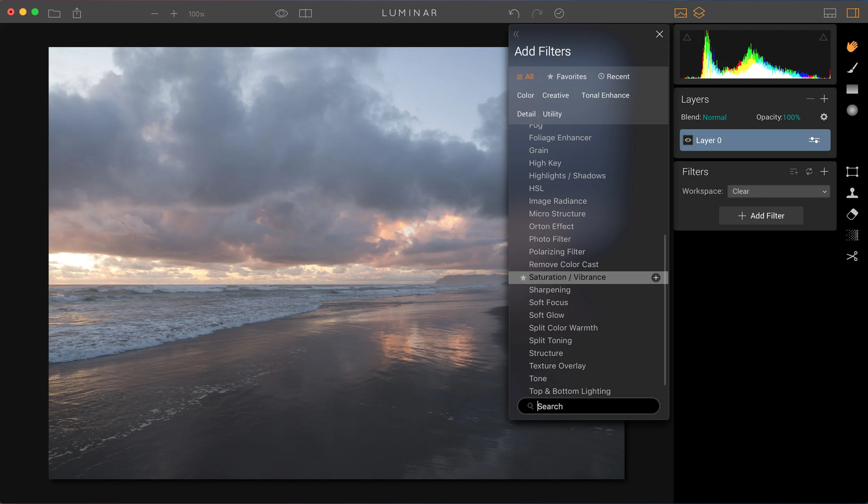Click the save filters preset icon
This screenshot has height=504, width=868.
point(793,172)
